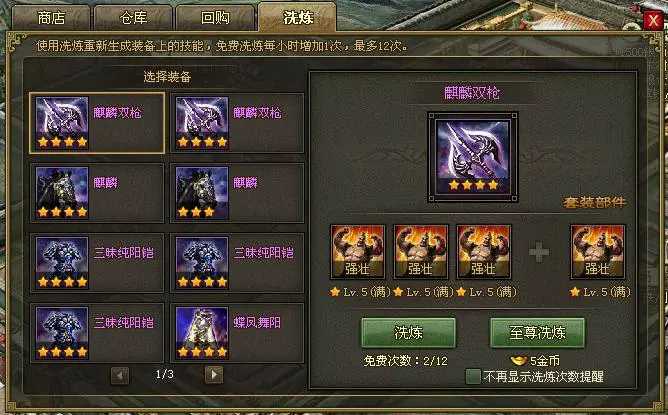The height and width of the screenshot is (415, 668).
Task: Click the first 强壮 skill icon
Action: pyautogui.click(x=358, y=252)
